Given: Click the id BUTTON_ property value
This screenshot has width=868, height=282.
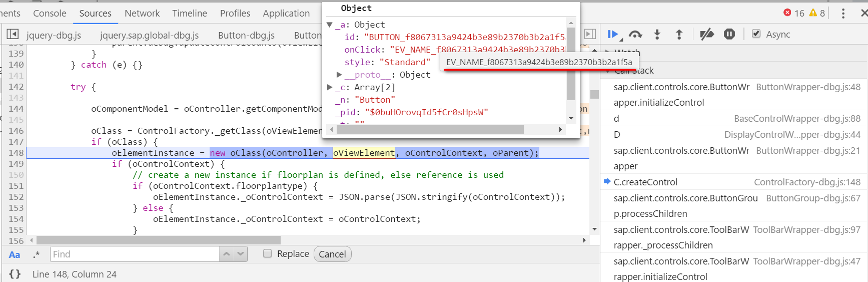Looking at the screenshot, I should point(464,37).
